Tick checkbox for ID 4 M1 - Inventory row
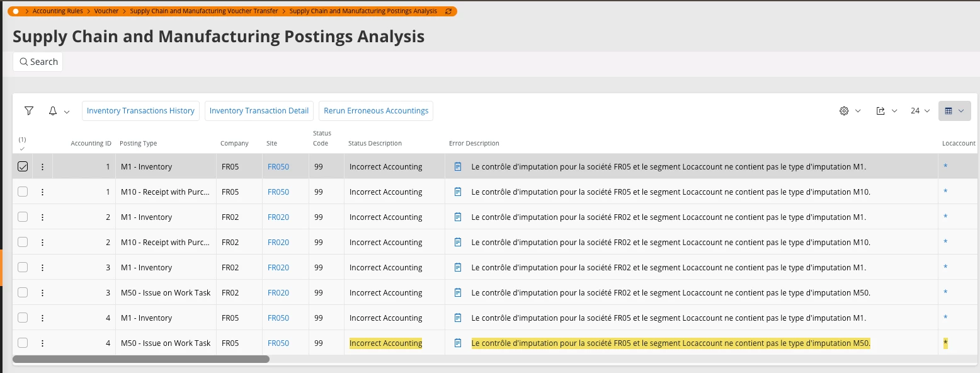This screenshot has width=980, height=373. click(x=23, y=318)
